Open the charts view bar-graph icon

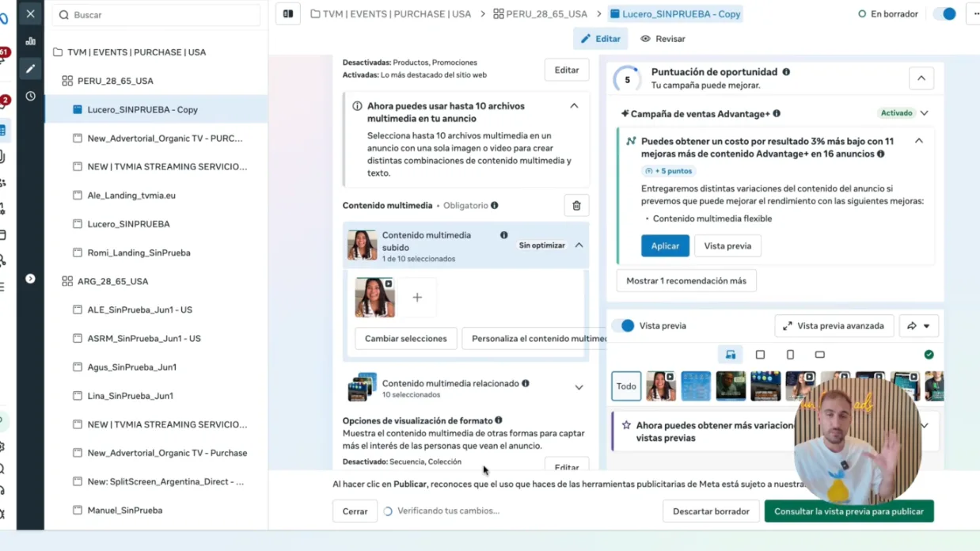click(x=30, y=41)
